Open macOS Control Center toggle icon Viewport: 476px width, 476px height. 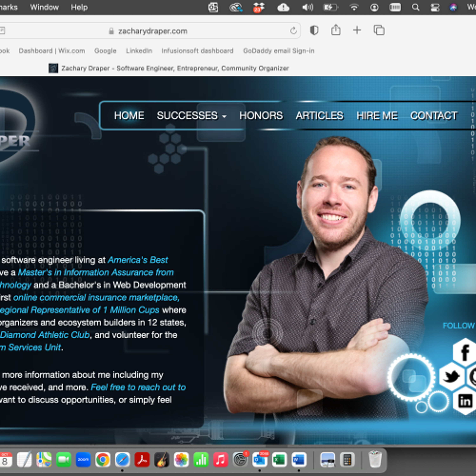click(435, 7)
